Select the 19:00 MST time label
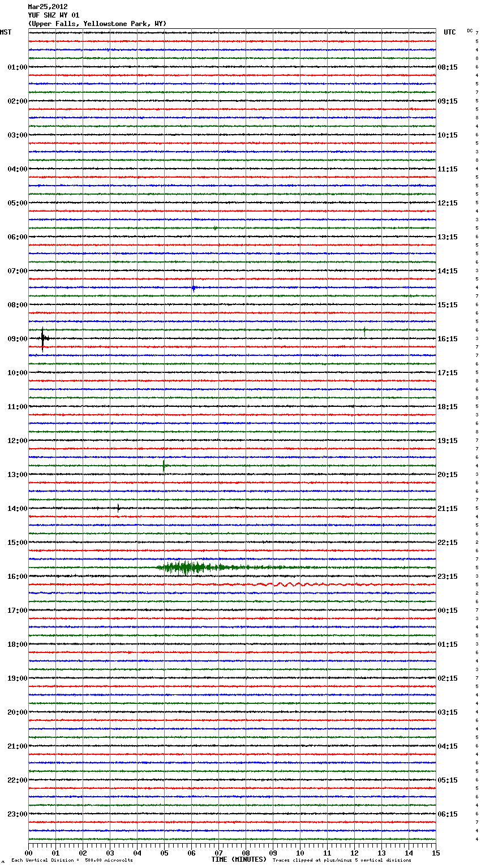 click(x=18, y=678)
